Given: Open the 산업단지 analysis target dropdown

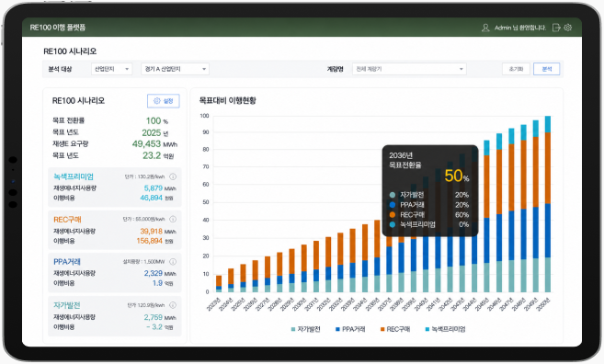Looking at the screenshot, I should (112, 69).
